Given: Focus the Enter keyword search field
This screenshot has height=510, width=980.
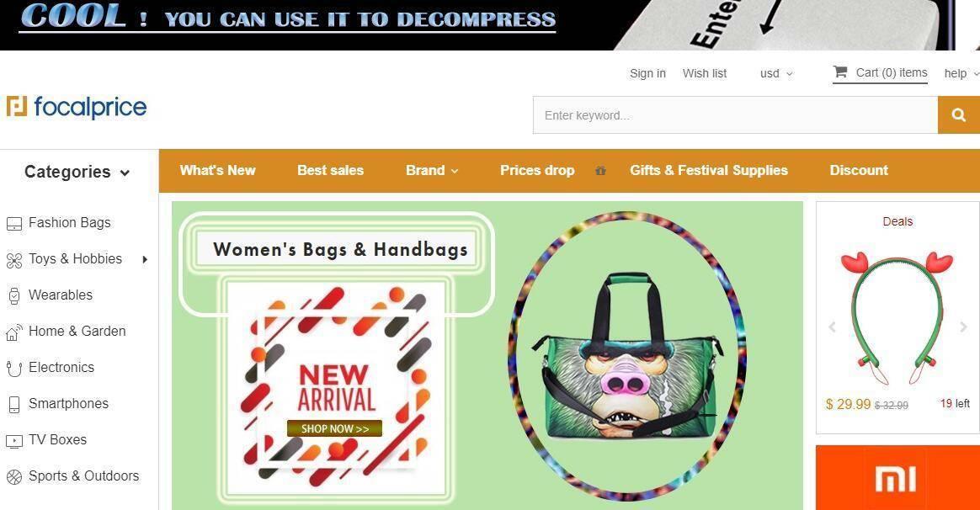Looking at the screenshot, I should [x=735, y=115].
